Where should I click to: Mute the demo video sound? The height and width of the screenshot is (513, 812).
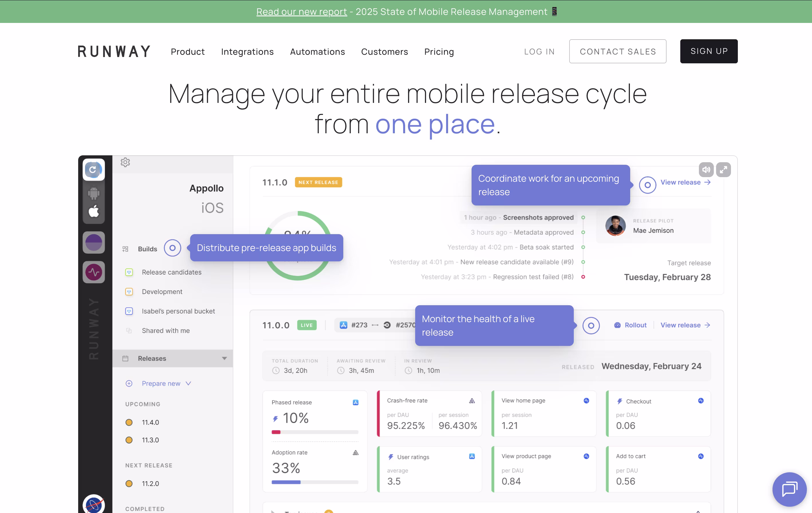pyautogui.click(x=706, y=170)
